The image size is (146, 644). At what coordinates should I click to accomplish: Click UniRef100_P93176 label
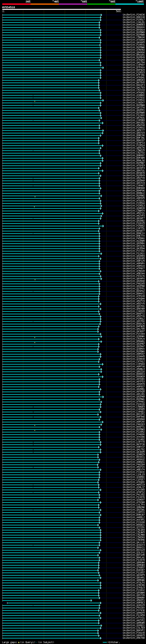(x=134, y=276)
